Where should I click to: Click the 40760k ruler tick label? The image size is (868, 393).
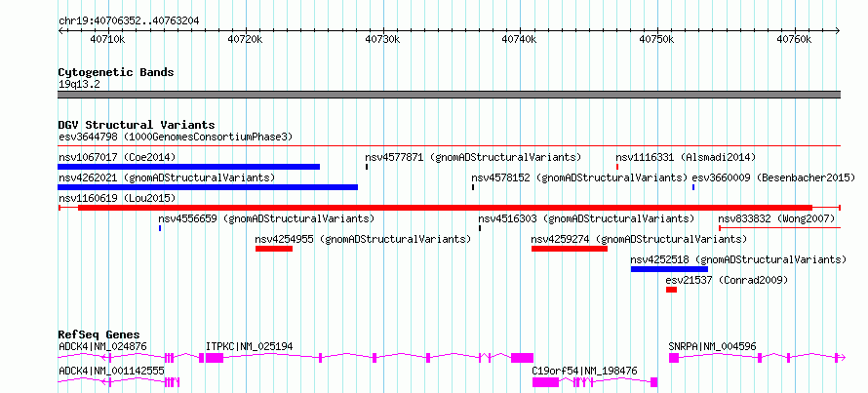795,40
